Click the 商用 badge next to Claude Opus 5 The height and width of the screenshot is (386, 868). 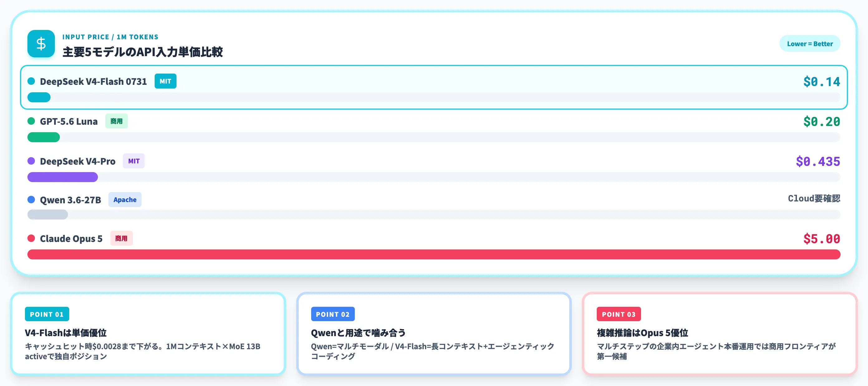pyautogui.click(x=121, y=239)
